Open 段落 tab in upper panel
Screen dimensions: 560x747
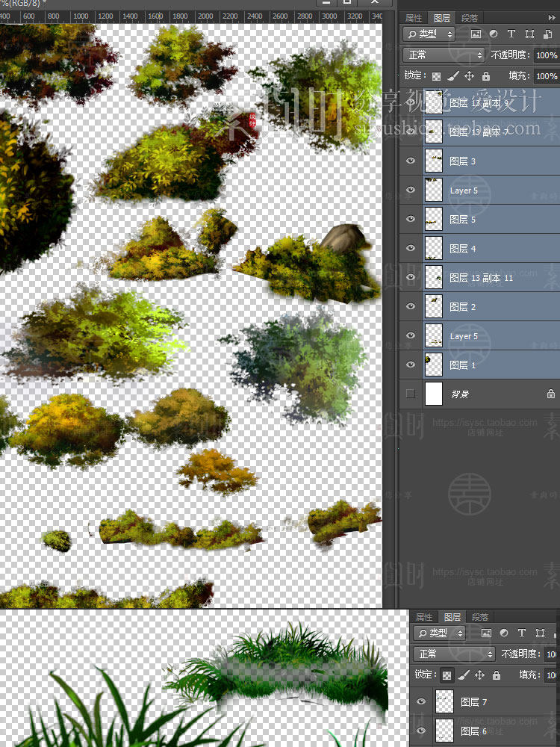tap(470, 18)
